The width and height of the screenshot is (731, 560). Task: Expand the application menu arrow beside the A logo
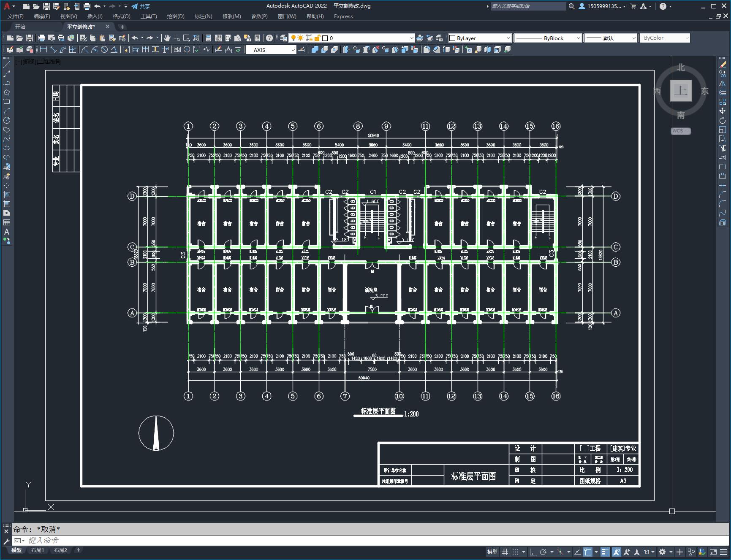pos(14,6)
